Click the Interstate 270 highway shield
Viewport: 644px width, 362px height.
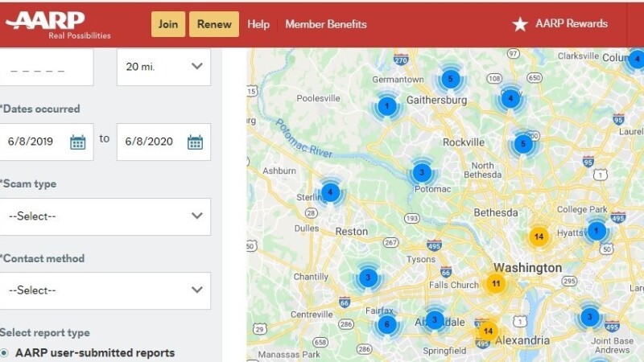point(401,60)
